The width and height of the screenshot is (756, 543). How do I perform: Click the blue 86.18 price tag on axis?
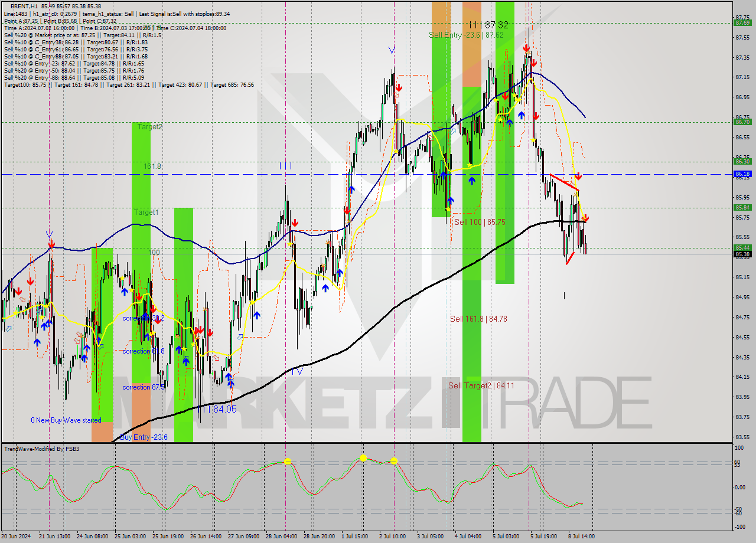tap(742, 174)
